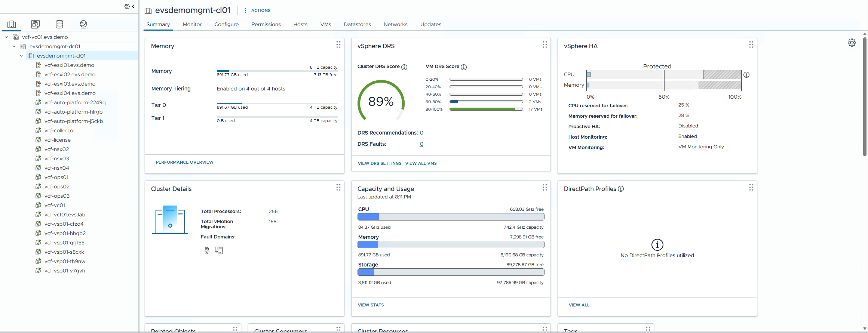Collapse the evsdemomgmt-dc01 datacenter node
Screen dimensions: 868x333
click(x=14, y=46)
